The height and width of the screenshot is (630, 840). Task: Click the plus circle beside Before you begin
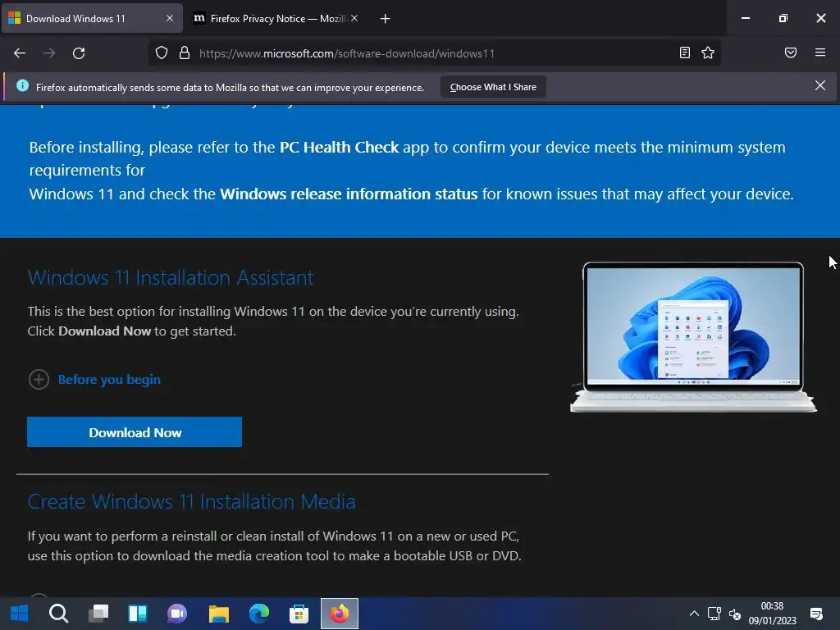coord(39,379)
